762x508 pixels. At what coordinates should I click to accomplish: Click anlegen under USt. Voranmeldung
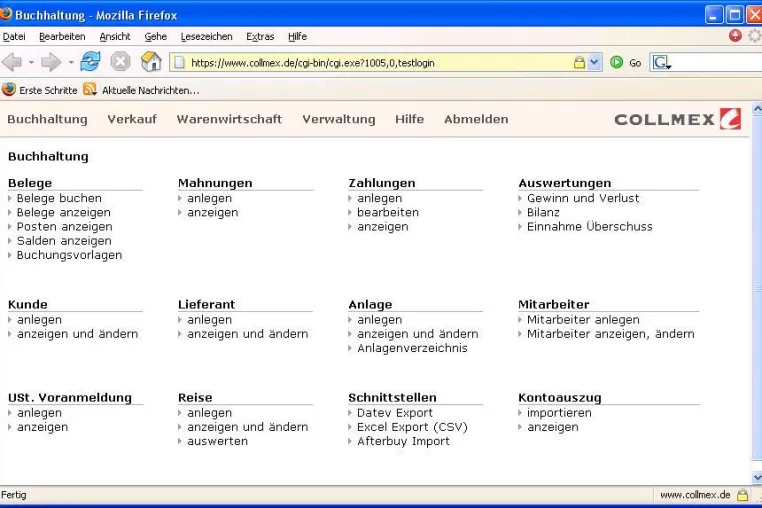click(x=39, y=413)
